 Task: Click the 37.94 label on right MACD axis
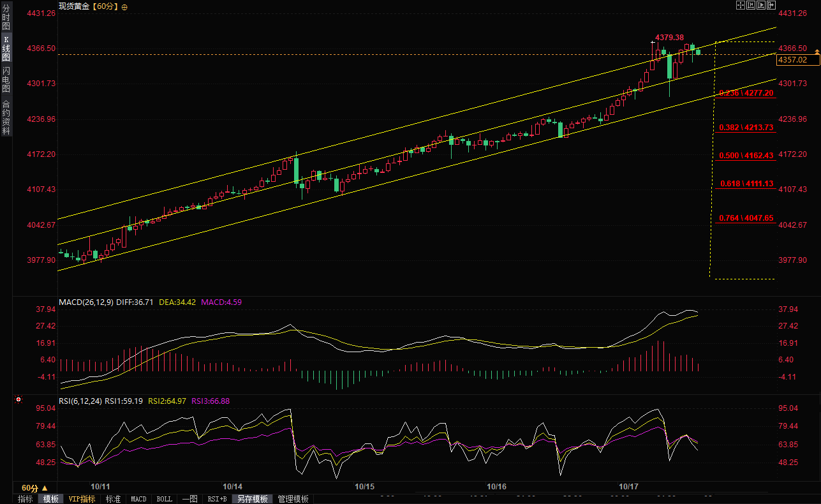(x=789, y=309)
